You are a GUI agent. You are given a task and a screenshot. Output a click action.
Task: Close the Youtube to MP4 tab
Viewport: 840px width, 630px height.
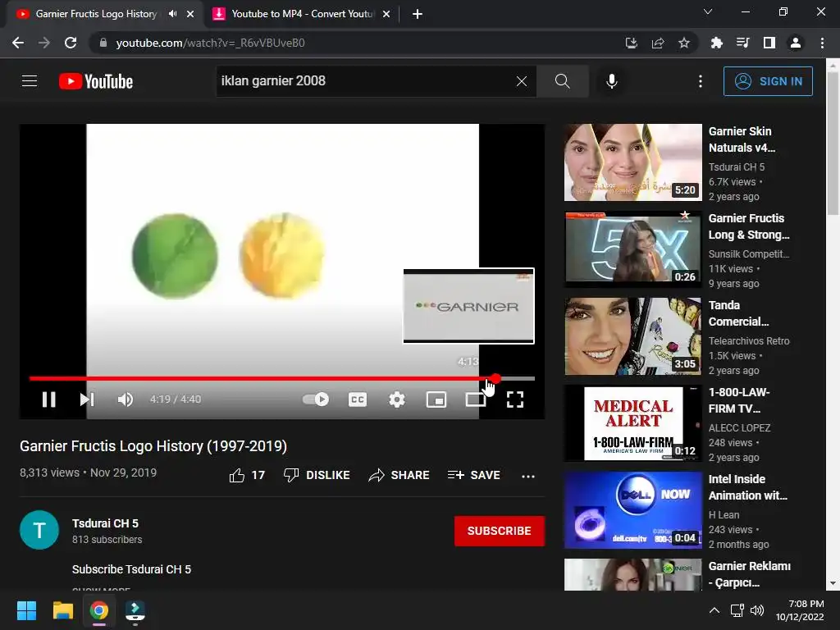[386, 15]
